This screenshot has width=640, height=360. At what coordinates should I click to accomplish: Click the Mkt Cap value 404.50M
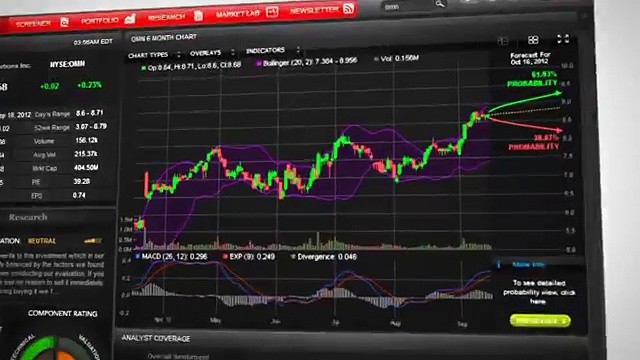click(86, 167)
